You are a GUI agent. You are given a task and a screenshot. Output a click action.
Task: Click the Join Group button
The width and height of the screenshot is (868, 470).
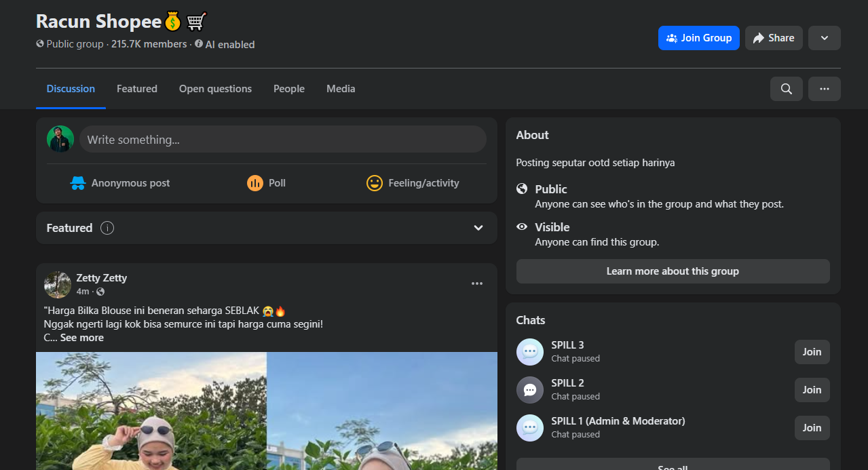pyautogui.click(x=698, y=38)
